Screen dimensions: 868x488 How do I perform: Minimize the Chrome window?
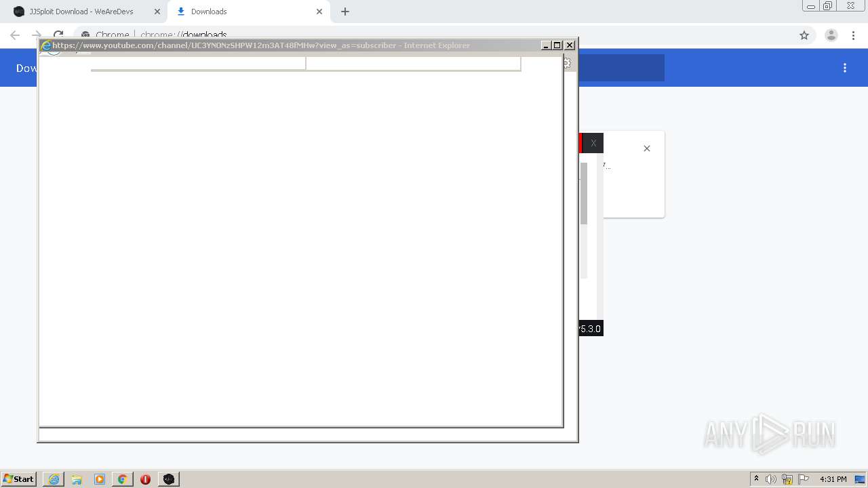811,6
